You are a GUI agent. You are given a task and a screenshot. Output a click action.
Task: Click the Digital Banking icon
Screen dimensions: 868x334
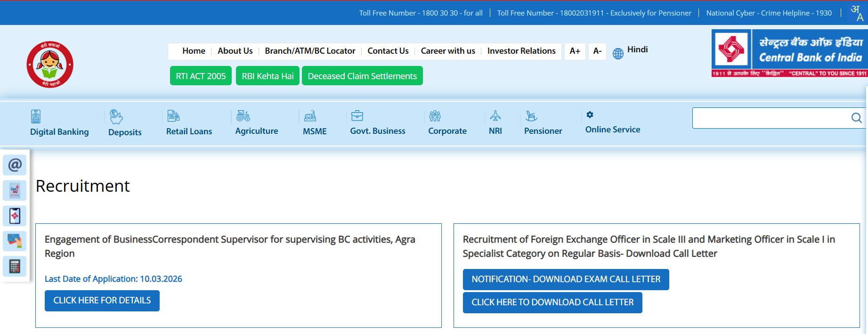[36, 116]
